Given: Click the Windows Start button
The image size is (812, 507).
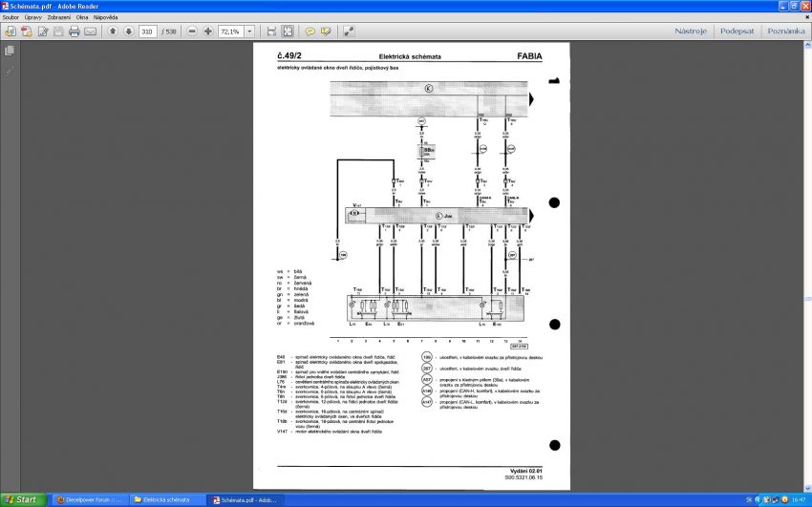Looking at the screenshot, I should pyautogui.click(x=23, y=499).
